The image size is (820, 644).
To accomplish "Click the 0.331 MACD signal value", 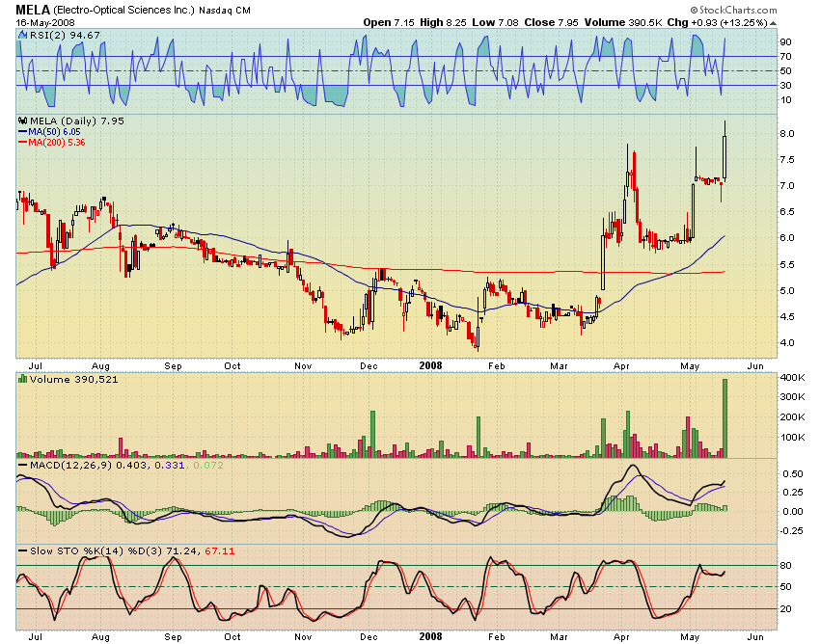I will 170,465.
